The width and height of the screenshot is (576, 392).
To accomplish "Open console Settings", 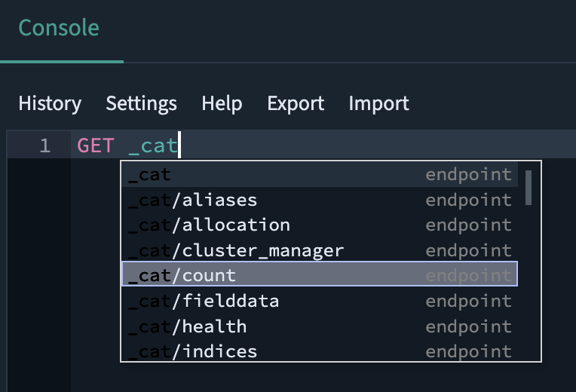I will pos(142,103).
